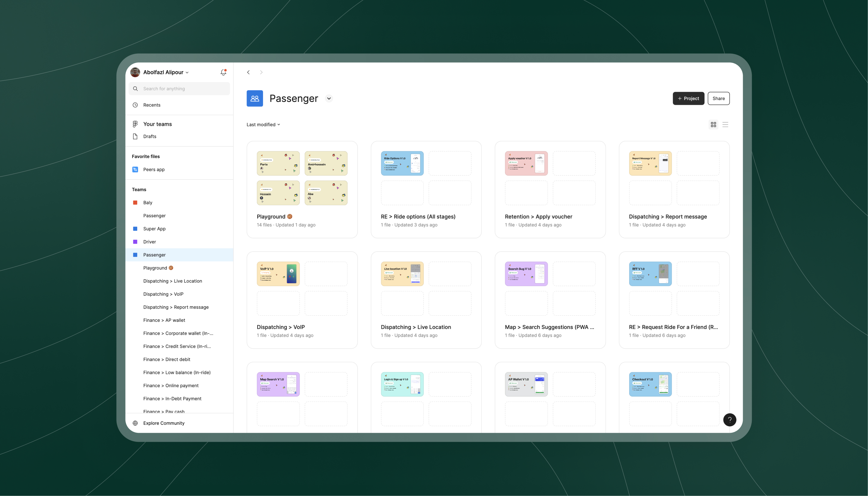Viewport: 868px width, 496px height.
Task: Open the help button in the corner
Action: click(729, 420)
